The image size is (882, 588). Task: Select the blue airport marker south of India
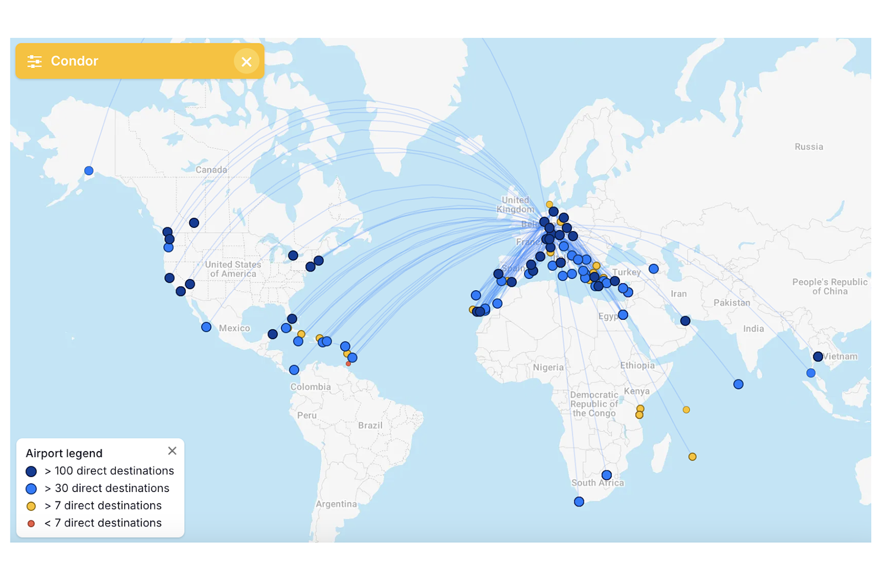point(738,384)
